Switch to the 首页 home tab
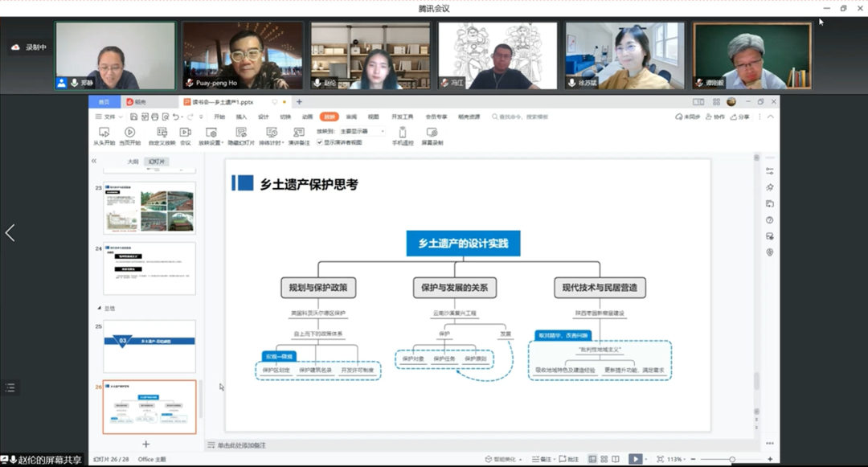This screenshot has height=467, width=868. click(x=104, y=102)
